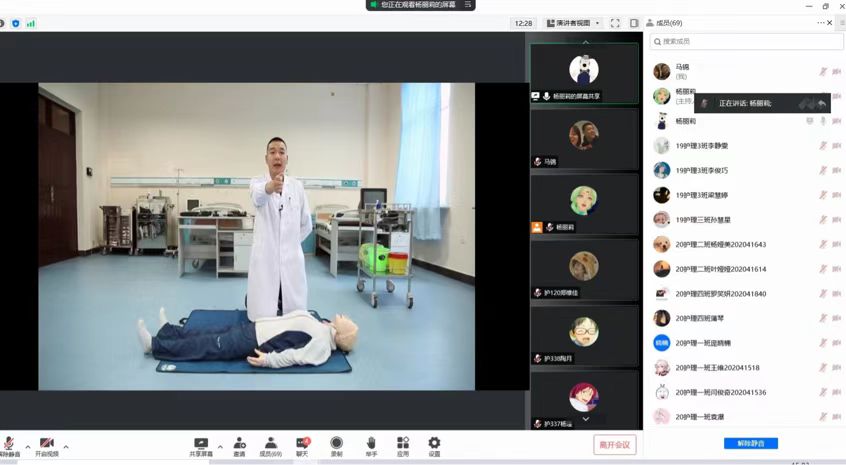Viewport: 846px width, 465px height.
Task: Click the 邀请 invite icon
Action: [239, 443]
